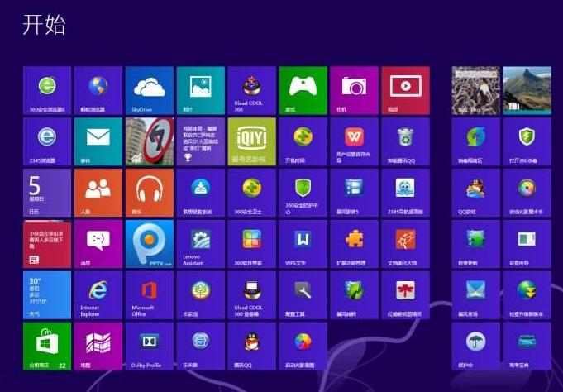Open the blue umbrella tile
This screenshot has height=392, width=563.
pyautogui.click(x=475, y=347)
